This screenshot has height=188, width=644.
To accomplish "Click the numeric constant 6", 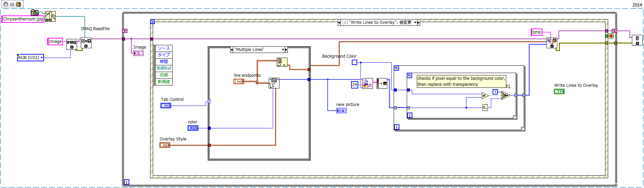I will pyautogui.click(x=485, y=108).
